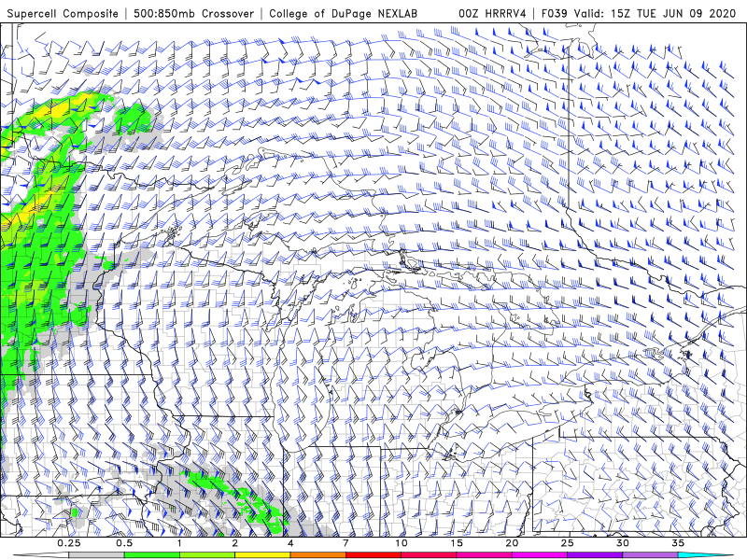
Task: Click the hot pink 15–20 legend swatch
Action: (x=484, y=555)
